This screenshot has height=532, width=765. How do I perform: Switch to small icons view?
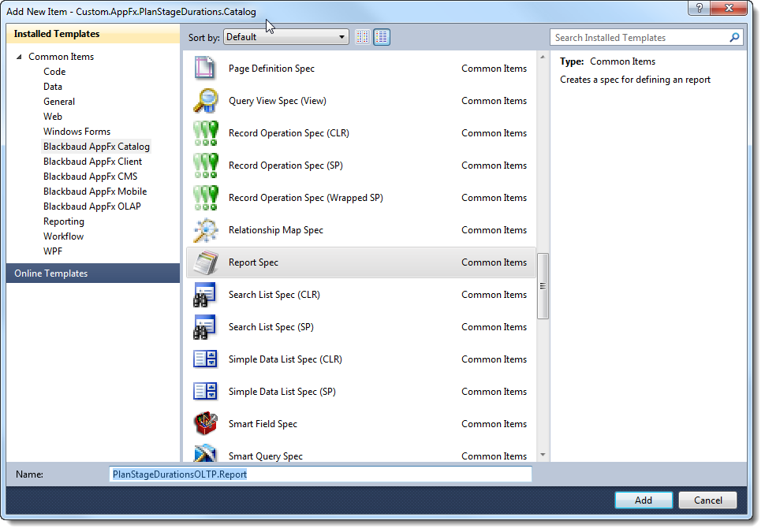coord(363,37)
